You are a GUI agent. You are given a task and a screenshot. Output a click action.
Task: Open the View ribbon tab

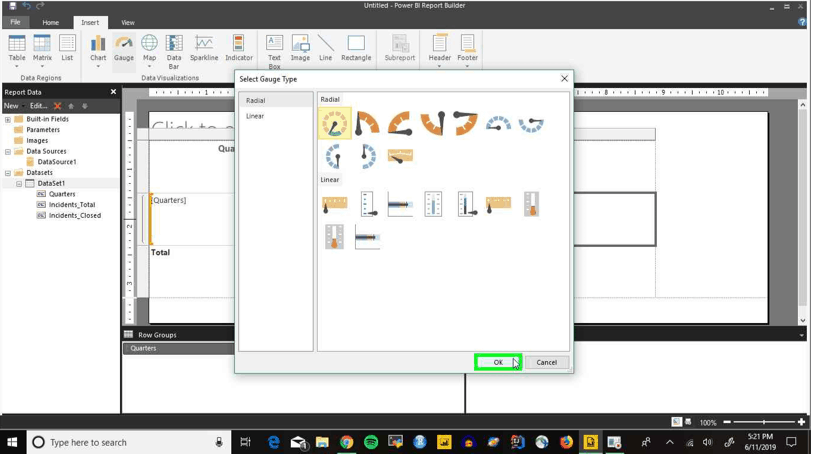pyautogui.click(x=128, y=22)
